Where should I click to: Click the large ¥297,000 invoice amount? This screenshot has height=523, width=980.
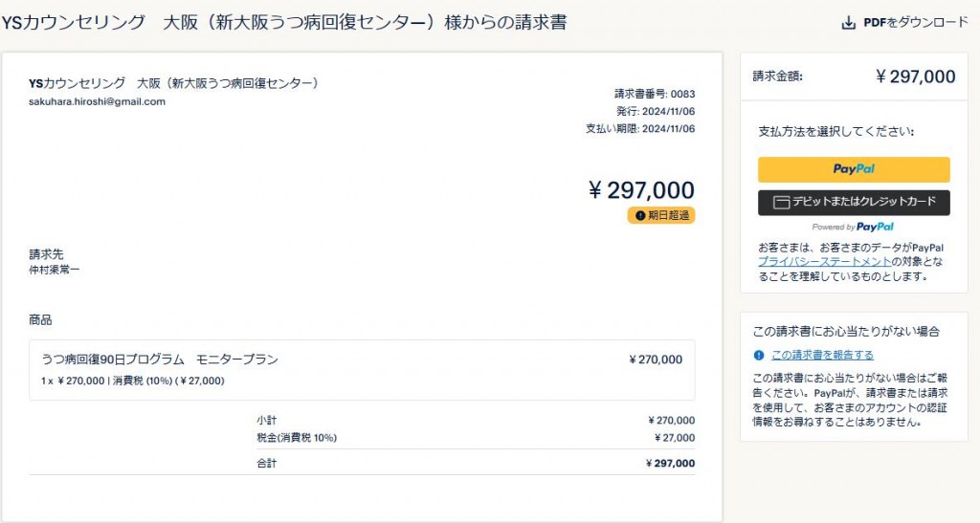[x=641, y=189]
